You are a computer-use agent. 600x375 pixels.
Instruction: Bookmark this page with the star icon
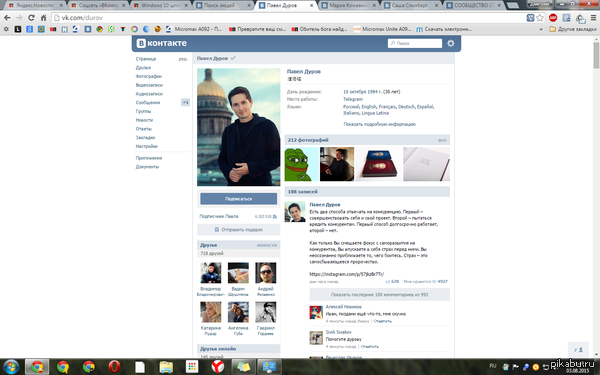click(540, 18)
